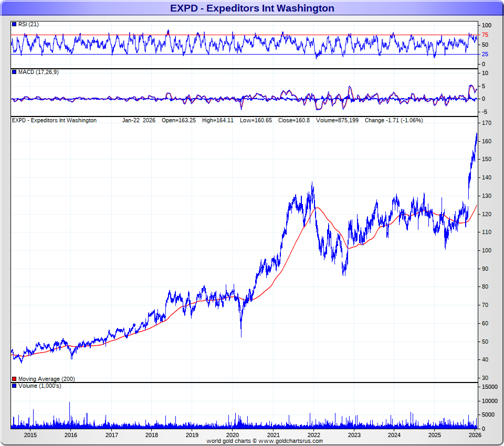The height and width of the screenshot is (446, 504).
Task: Click the Moving Average (200) label text
Action: click(x=47, y=379)
